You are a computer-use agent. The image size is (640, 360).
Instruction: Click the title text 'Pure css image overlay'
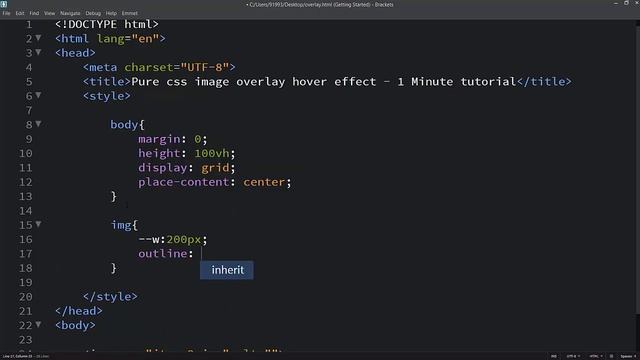click(208, 82)
